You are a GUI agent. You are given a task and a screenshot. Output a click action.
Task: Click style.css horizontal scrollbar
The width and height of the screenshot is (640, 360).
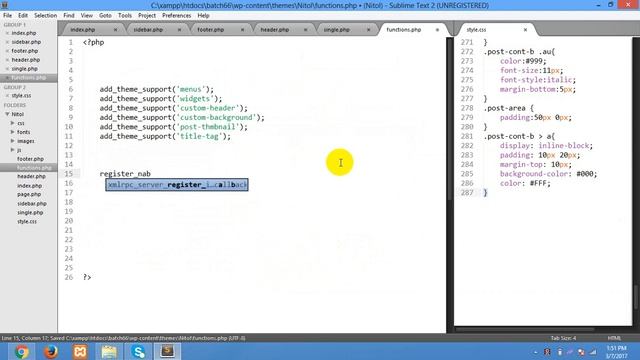pos(525,329)
